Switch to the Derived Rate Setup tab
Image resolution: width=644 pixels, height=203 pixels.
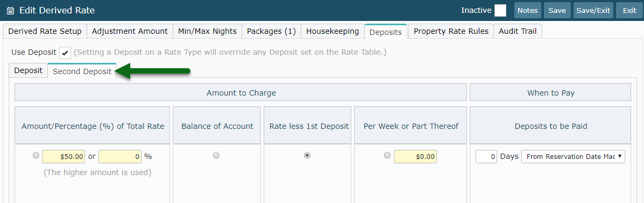(x=45, y=31)
